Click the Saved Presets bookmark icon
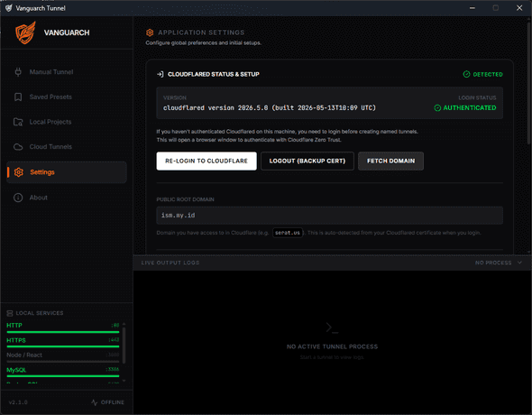532x415 pixels. 18,97
